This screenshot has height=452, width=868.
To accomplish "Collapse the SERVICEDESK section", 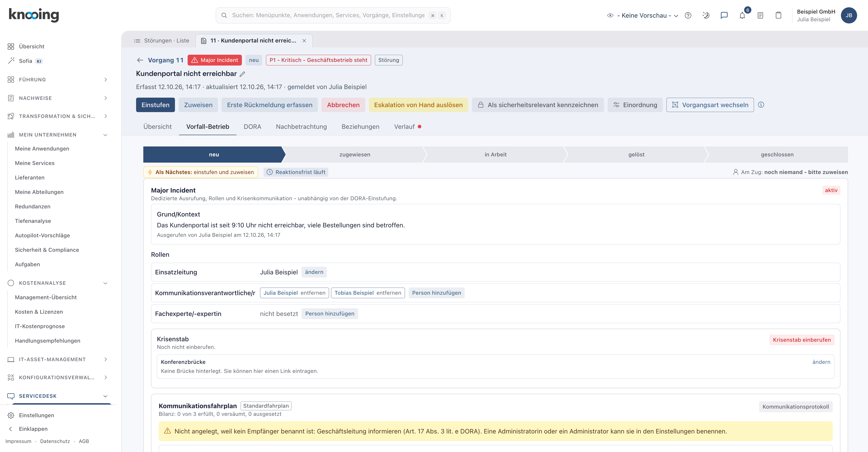I will click(x=58, y=396).
